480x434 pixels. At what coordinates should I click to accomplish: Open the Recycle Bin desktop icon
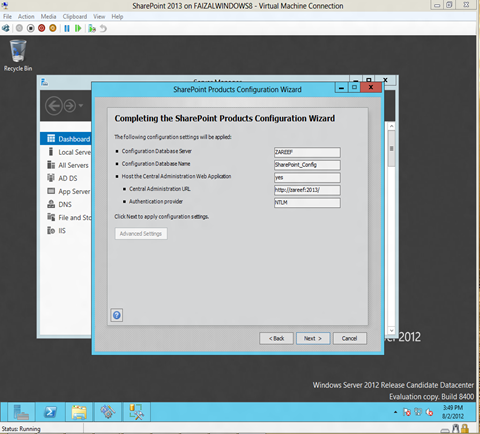point(18,55)
